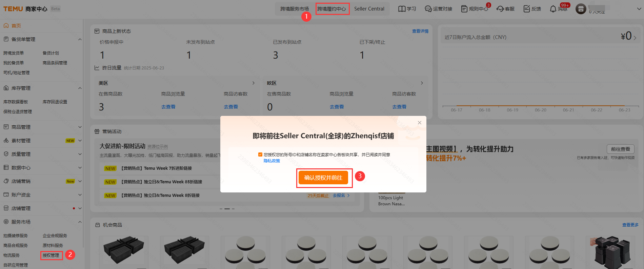Open the 规则中心 document icon

click(464, 9)
